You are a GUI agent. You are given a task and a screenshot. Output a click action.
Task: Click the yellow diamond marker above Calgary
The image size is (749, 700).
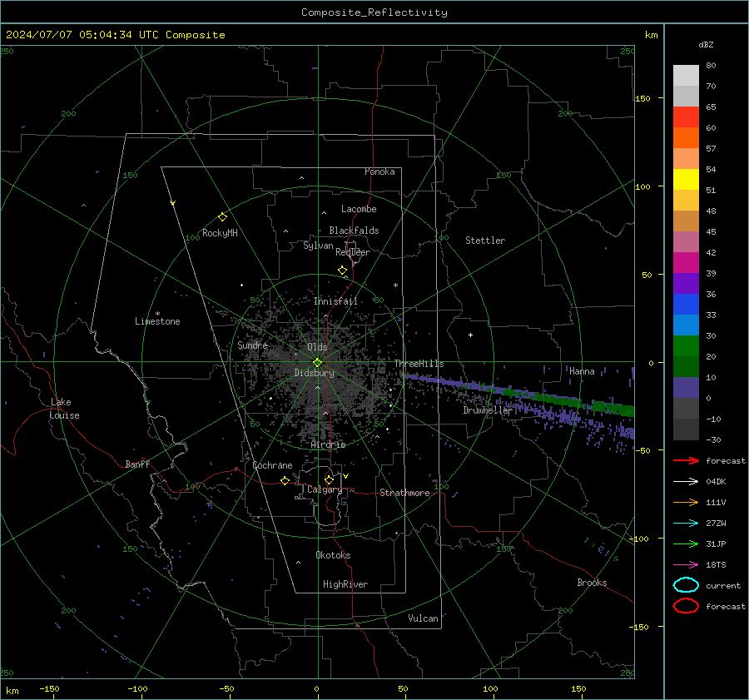(x=329, y=479)
